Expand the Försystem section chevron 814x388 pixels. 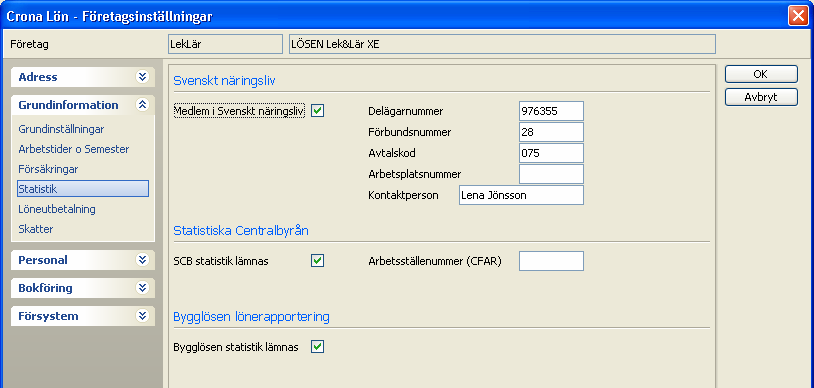point(142,316)
